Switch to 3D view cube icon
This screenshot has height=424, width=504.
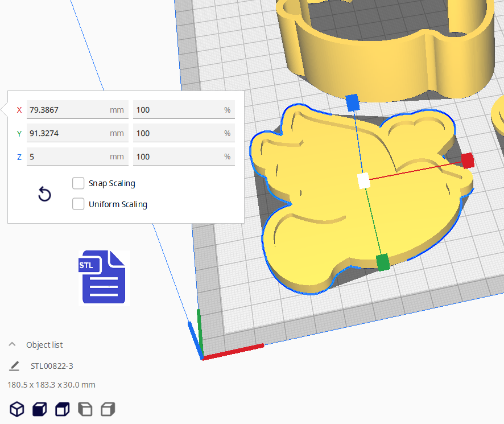tap(17, 409)
